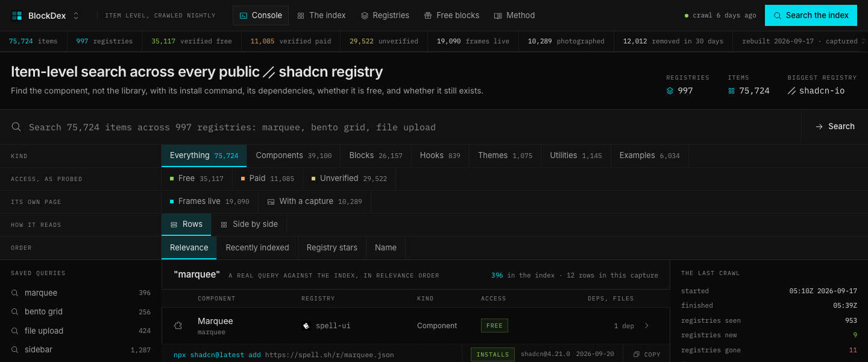Filter by Utilities kind
The height and width of the screenshot is (362, 868).
pos(576,156)
